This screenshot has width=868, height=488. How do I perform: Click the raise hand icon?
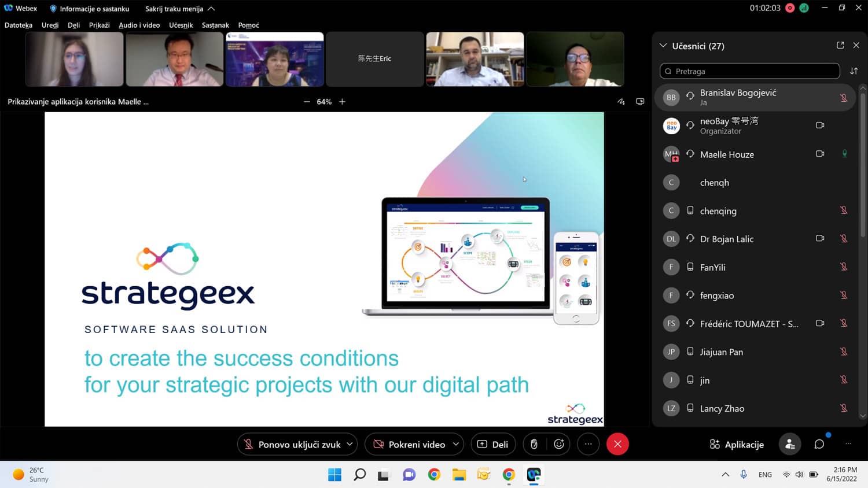pyautogui.click(x=534, y=444)
